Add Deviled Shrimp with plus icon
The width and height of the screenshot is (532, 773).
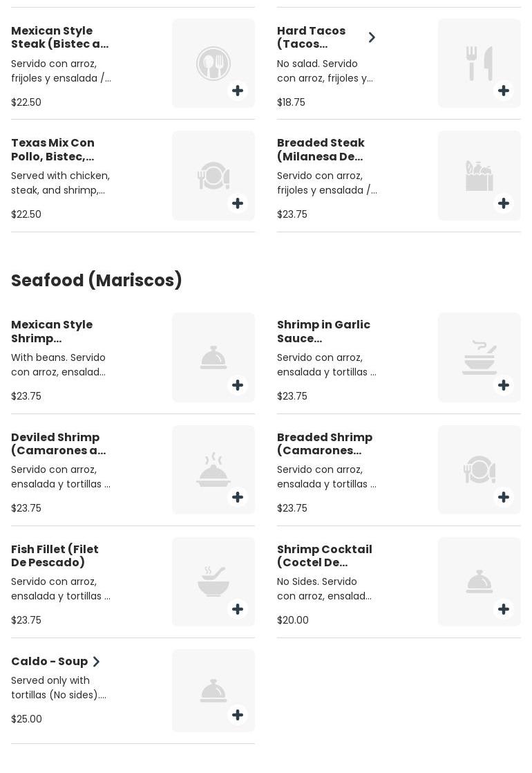238,497
